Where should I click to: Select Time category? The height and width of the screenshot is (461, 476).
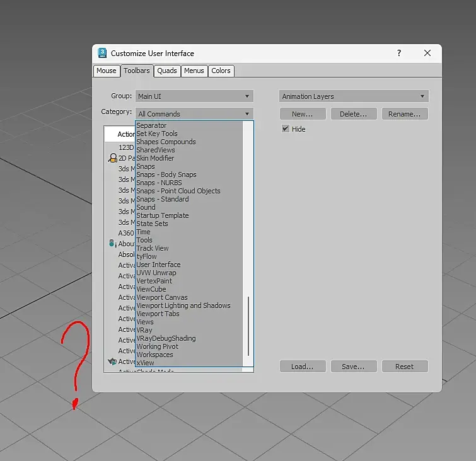coord(189,232)
